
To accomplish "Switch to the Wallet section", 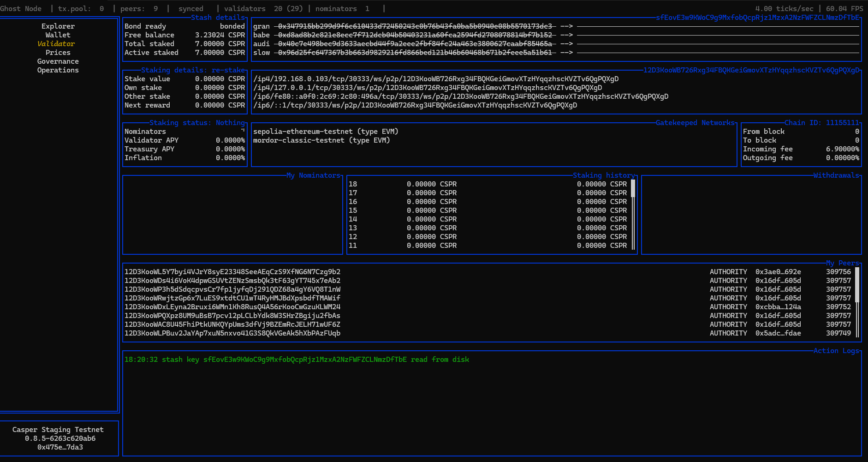I will pos(58,35).
